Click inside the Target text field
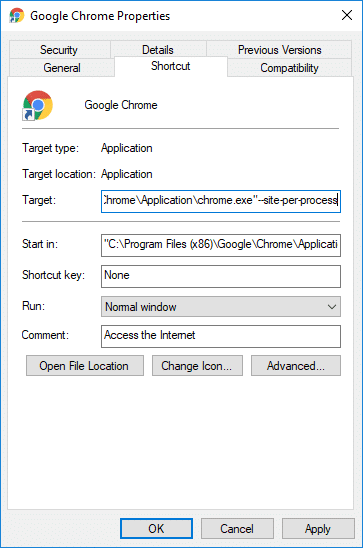 click(x=221, y=201)
